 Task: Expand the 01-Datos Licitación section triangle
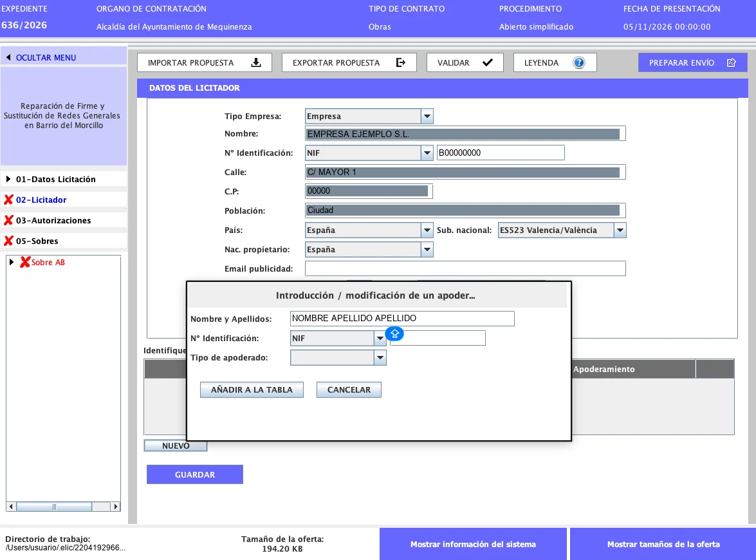(x=8, y=179)
